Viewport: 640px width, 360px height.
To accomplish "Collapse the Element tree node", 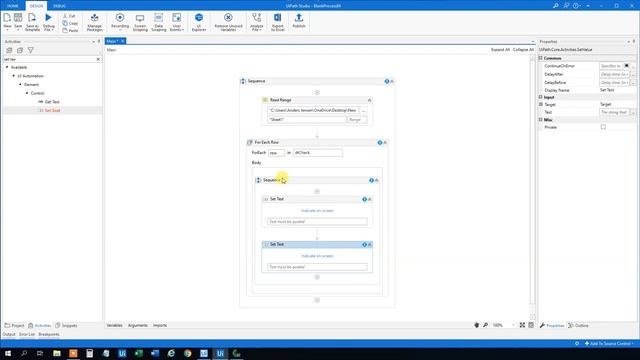I will click(20, 84).
